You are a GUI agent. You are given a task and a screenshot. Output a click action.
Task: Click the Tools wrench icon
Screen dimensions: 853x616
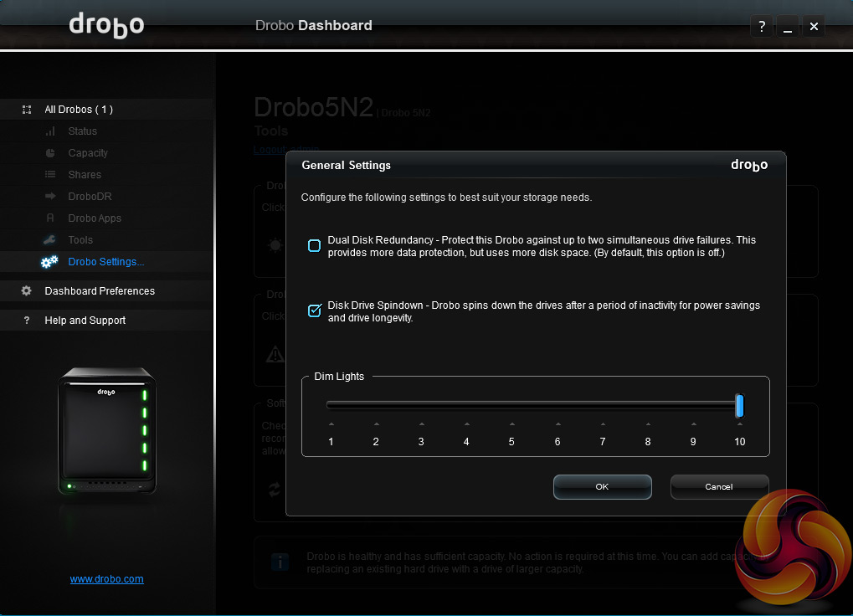point(49,239)
